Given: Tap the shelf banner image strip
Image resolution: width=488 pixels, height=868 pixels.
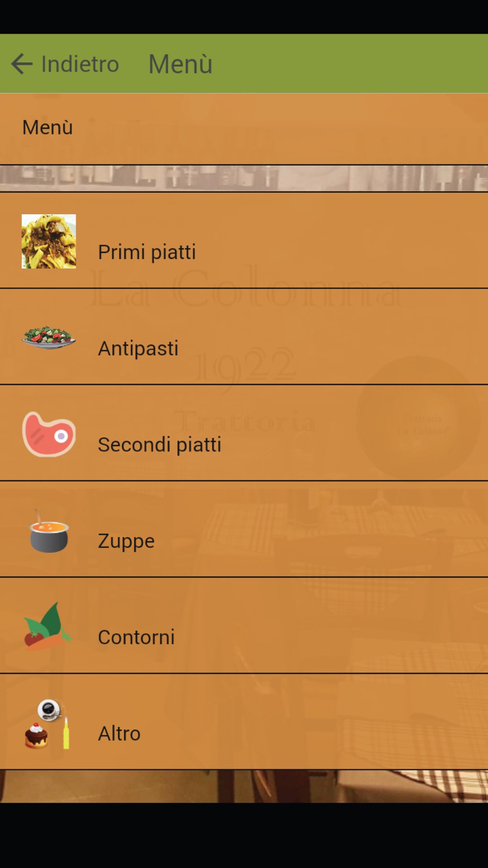Looking at the screenshot, I should point(244,178).
